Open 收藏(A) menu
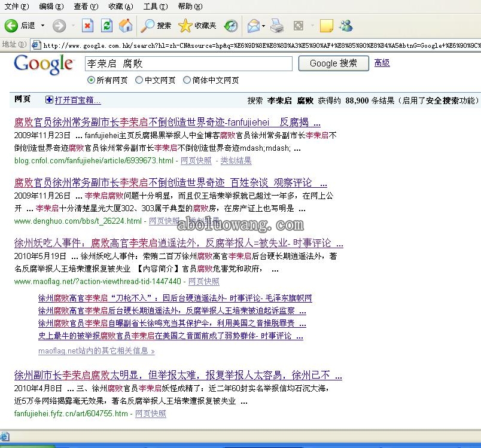 click(x=121, y=7)
